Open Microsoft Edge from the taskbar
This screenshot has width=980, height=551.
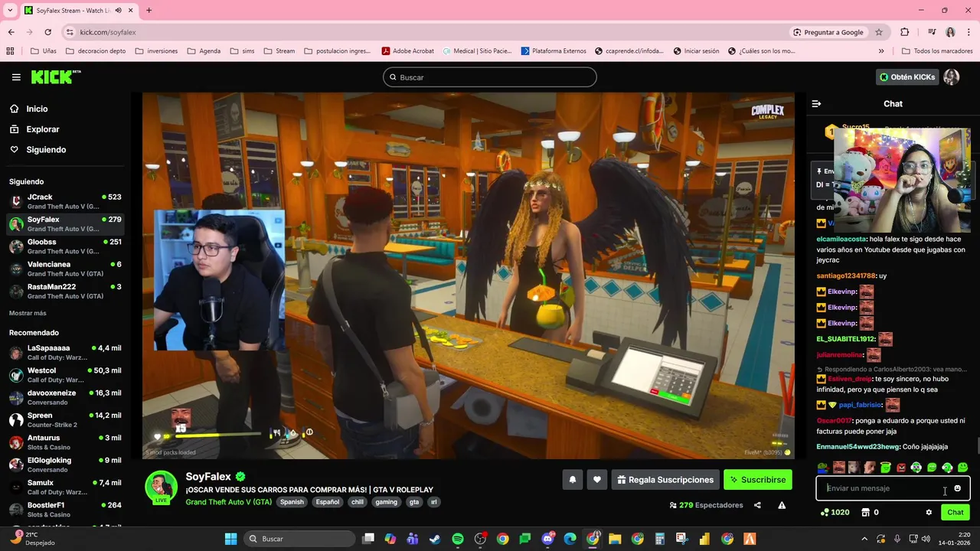(x=570, y=539)
